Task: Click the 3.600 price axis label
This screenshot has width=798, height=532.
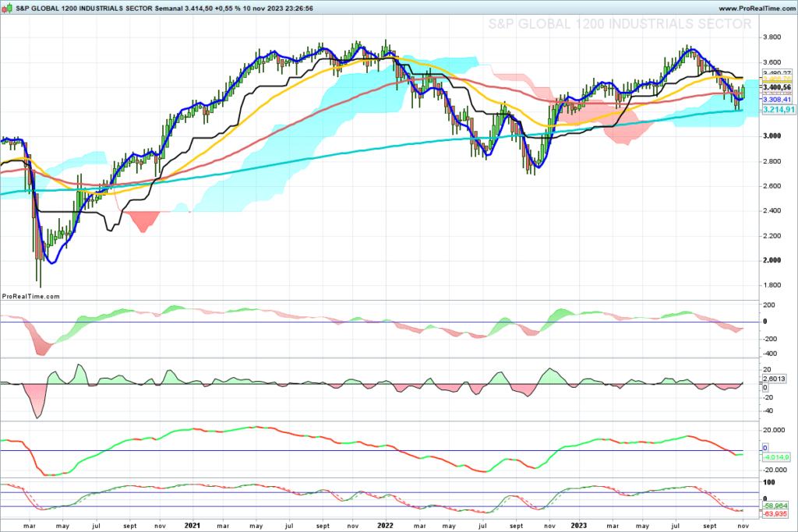Action: [x=772, y=62]
